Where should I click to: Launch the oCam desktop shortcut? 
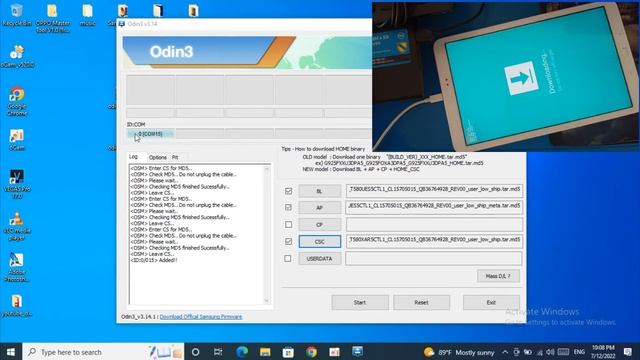tap(17, 140)
